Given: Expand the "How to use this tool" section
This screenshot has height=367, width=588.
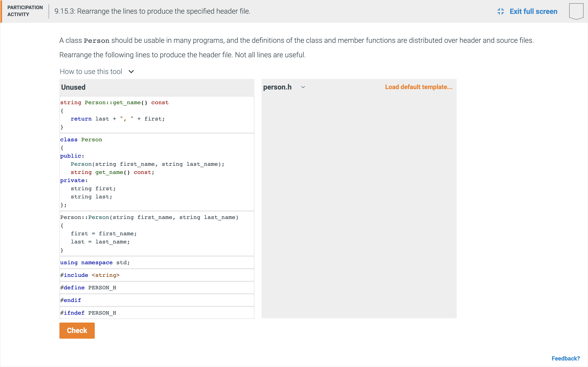Looking at the screenshot, I should [91, 71].
